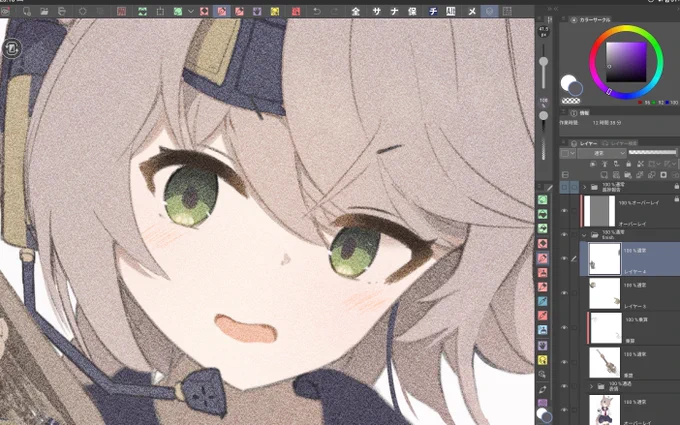Select the highlighted pink pen tool
The height and width of the screenshot is (425, 680).
coord(543,258)
